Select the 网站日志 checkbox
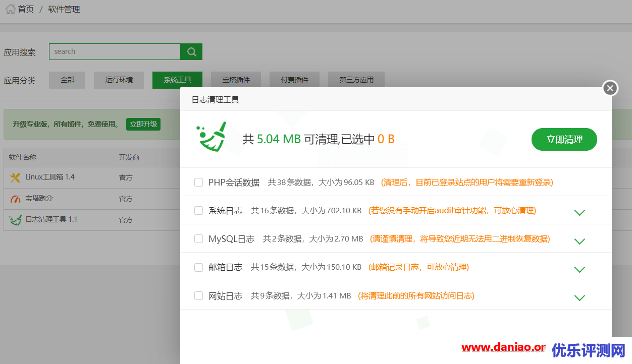This screenshot has height=364, width=632. pyautogui.click(x=198, y=296)
